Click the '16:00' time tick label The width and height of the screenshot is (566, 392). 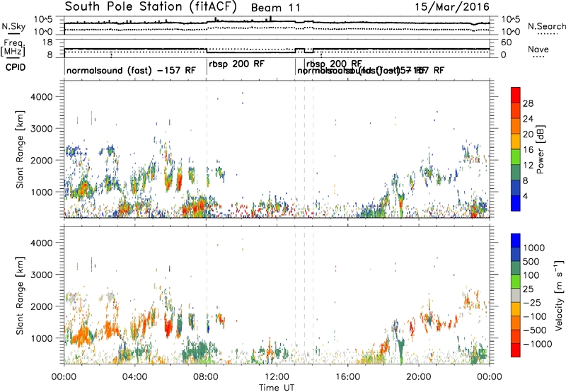(348, 377)
